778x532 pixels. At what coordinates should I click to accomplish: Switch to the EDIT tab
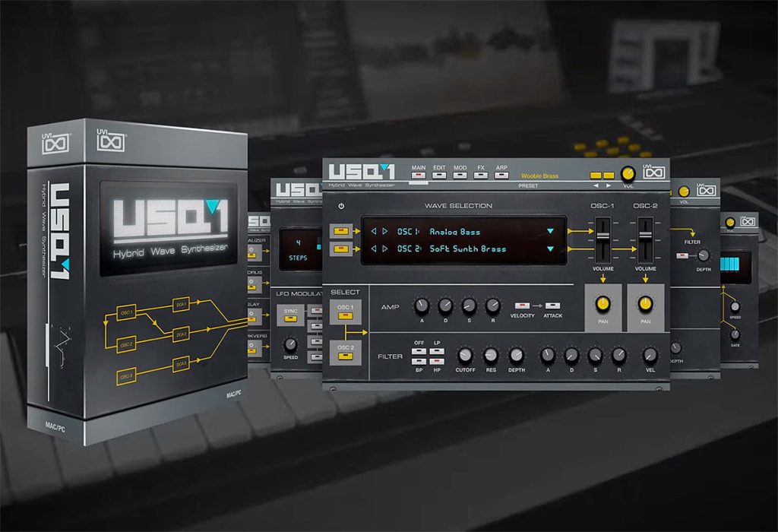439,172
